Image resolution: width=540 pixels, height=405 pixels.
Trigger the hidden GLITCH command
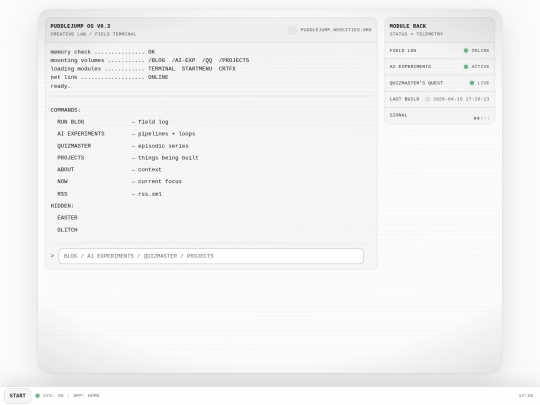point(67,230)
